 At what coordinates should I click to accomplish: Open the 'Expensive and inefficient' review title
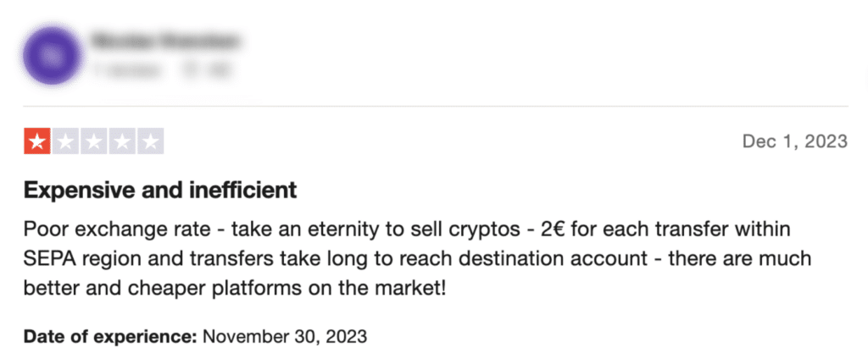pos(160,191)
